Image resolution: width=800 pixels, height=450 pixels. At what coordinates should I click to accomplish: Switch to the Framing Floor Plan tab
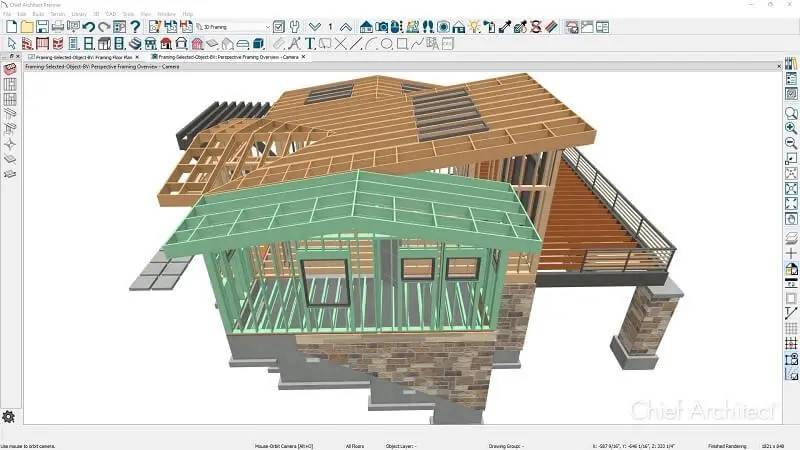pos(84,57)
